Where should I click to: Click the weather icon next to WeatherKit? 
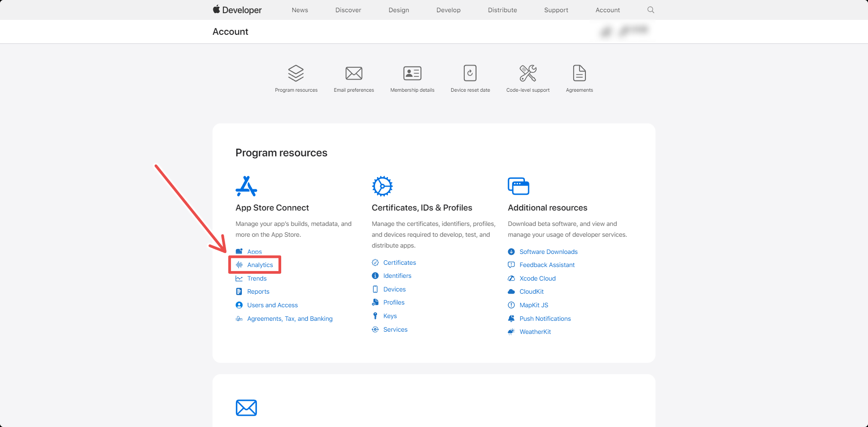point(511,332)
